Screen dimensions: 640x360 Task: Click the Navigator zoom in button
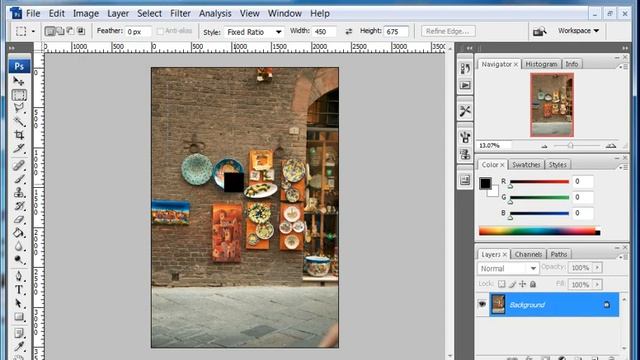tap(611, 146)
